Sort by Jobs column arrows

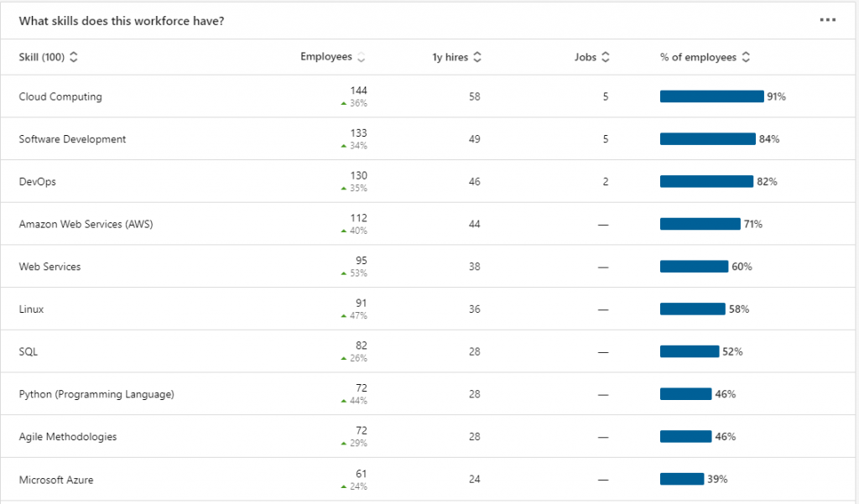pos(606,57)
